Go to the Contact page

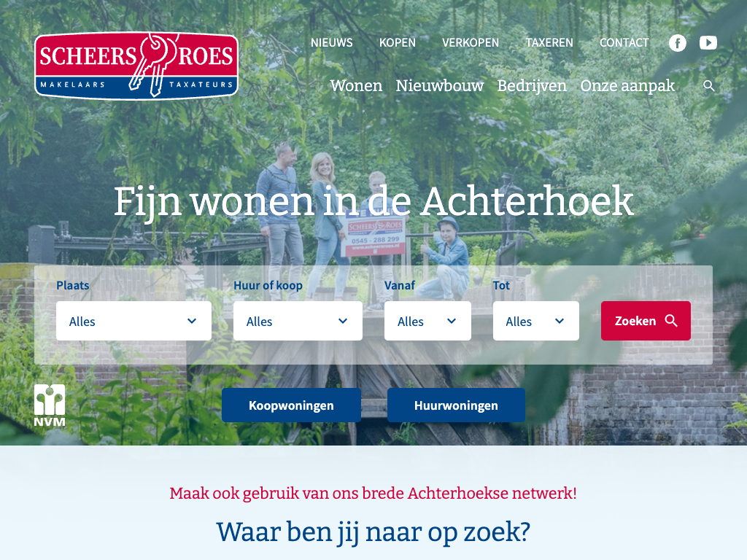tap(624, 43)
